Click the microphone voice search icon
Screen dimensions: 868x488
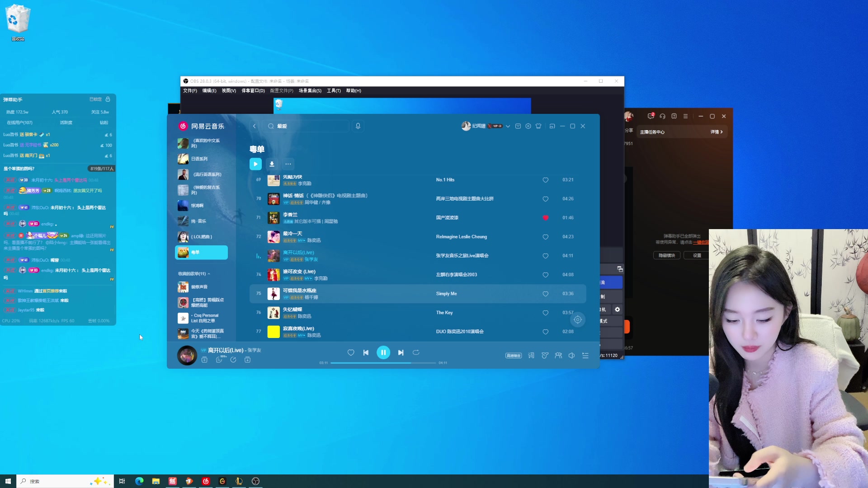pos(358,126)
